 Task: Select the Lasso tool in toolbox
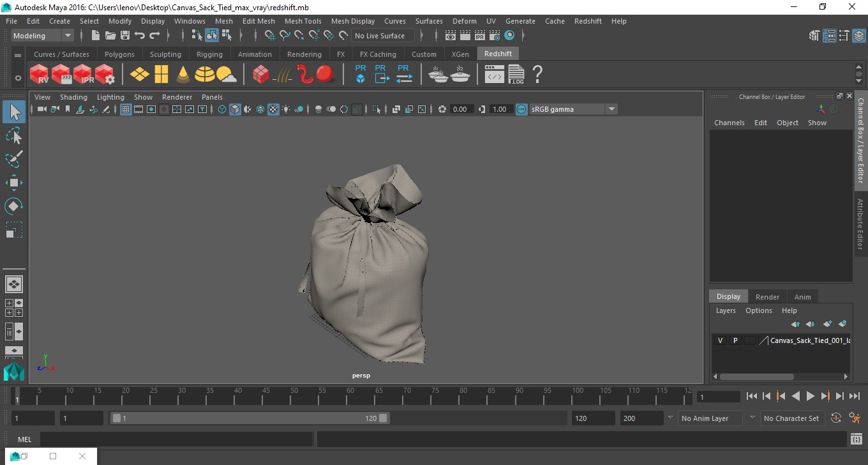14,135
